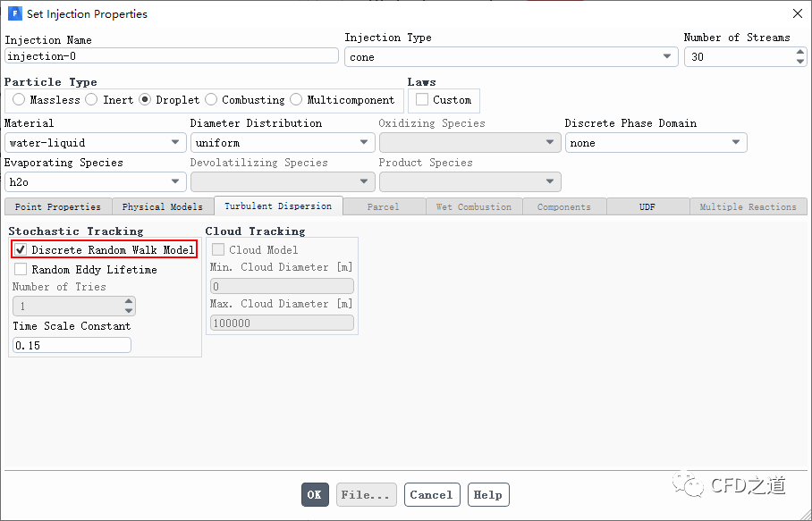Screen dimensions: 812x521
Task: Open the Discrete Phase Domain dropdown
Action: pyautogui.click(x=656, y=142)
